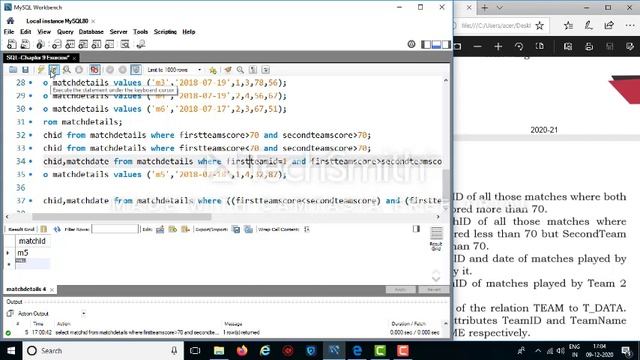Click the matchid column header
Viewport: 640px width, 360px height.
coord(32,241)
